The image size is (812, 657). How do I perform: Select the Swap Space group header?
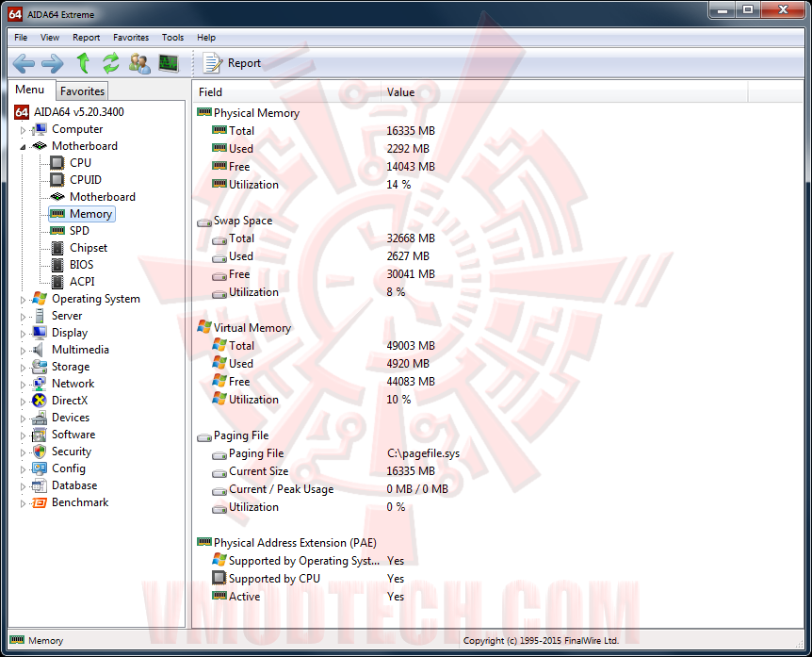tap(243, 221)
